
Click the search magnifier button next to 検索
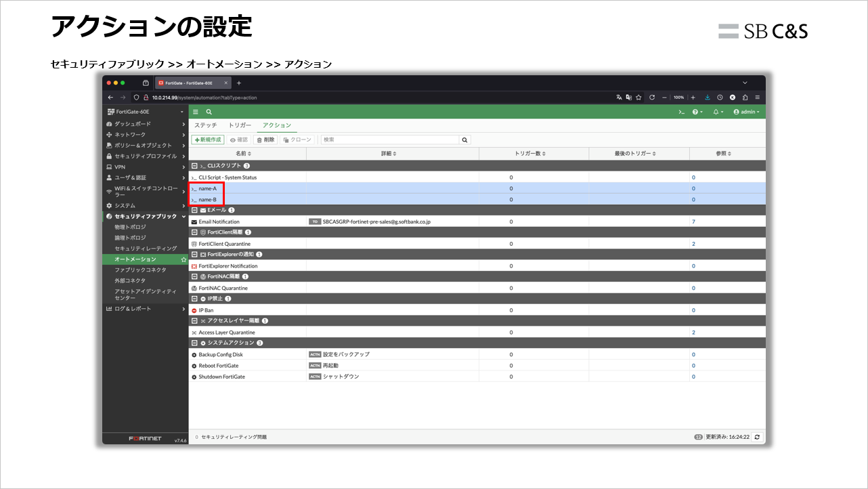pyautogui.click(x=465, y=140)
